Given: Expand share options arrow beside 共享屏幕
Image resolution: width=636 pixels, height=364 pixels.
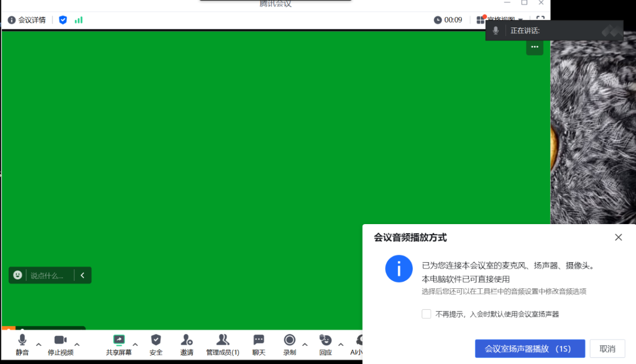Looking at the screenshot, I should (x=135, y=344).
